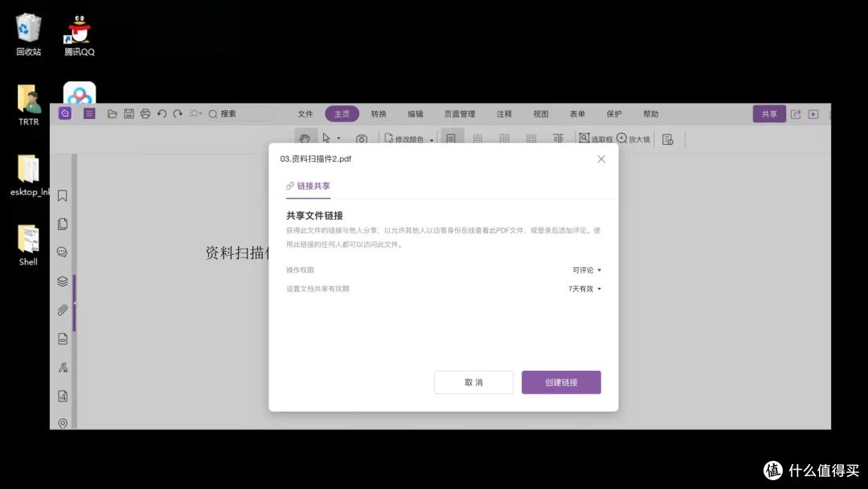Viewport: 868px width, 489px height.
Task: Click the 创建链接 button
Action: point(561,383)
